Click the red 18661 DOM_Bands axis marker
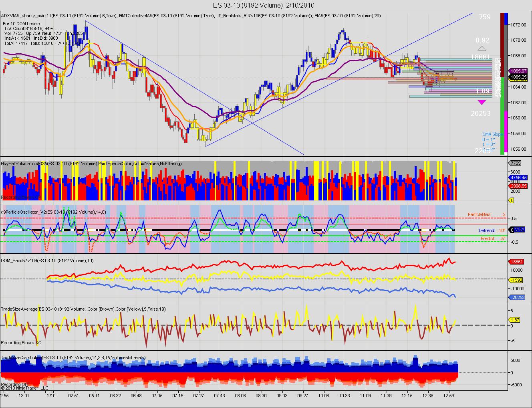 click(x=516, y=262)
